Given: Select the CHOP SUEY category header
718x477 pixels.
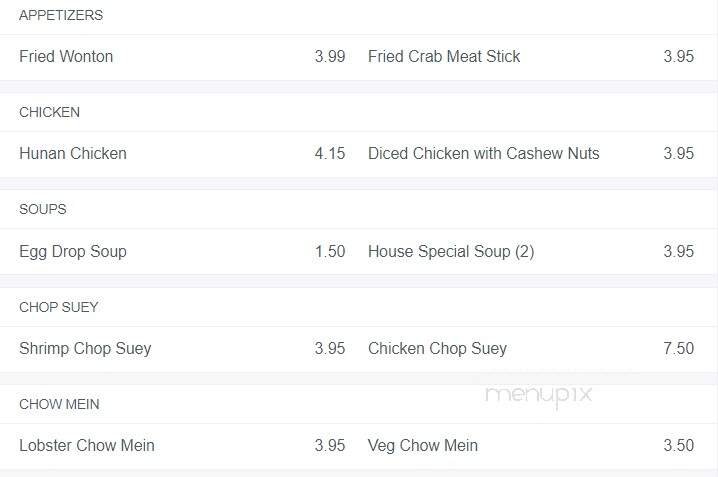Looking at the screenshot, I should coord(59,307).
